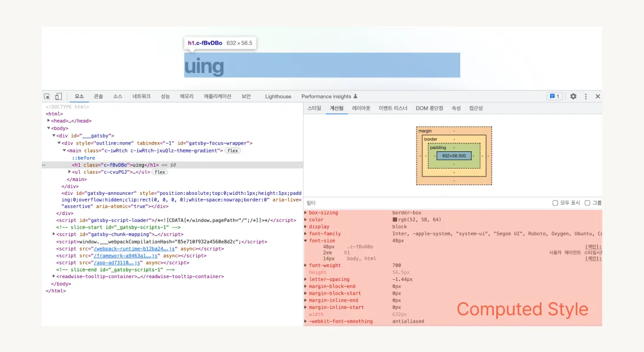Open the 속성 sidebar tab
Screen dimensions: 644x352
coord(456,108)
